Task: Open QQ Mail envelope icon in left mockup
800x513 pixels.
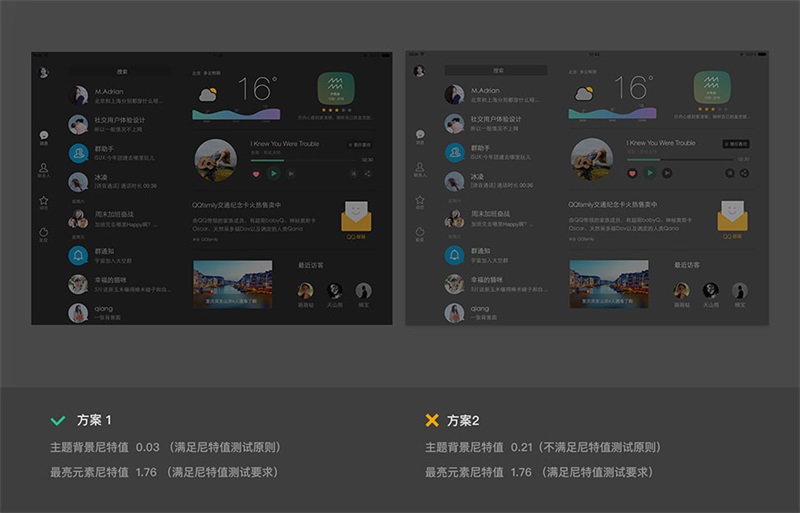Action: (x=356, y=220)
